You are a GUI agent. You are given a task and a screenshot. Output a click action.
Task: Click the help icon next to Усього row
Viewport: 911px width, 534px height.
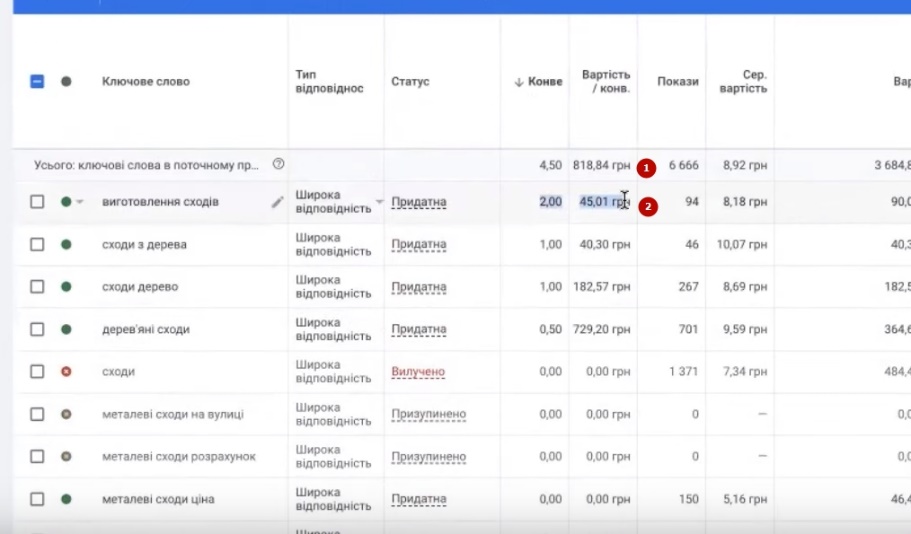click(278, 164)
